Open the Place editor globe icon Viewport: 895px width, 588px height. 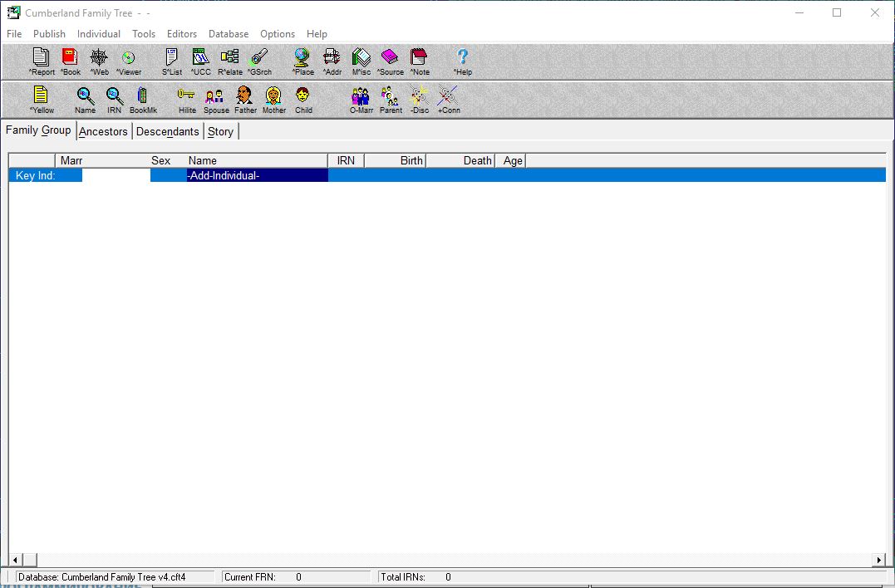pyautogui.click(x=302, y=58)
